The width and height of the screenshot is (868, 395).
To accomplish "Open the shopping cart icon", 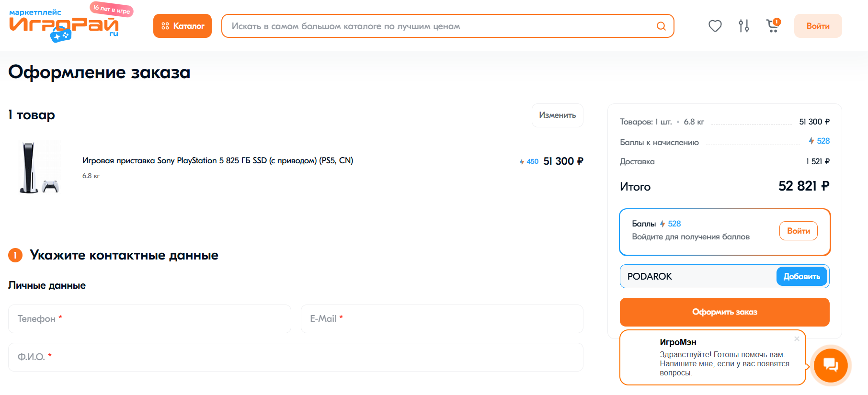I will 772,26.
